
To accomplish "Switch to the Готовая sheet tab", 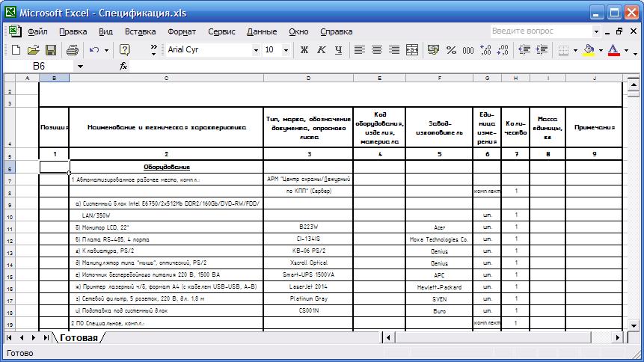I will [79, 338].
